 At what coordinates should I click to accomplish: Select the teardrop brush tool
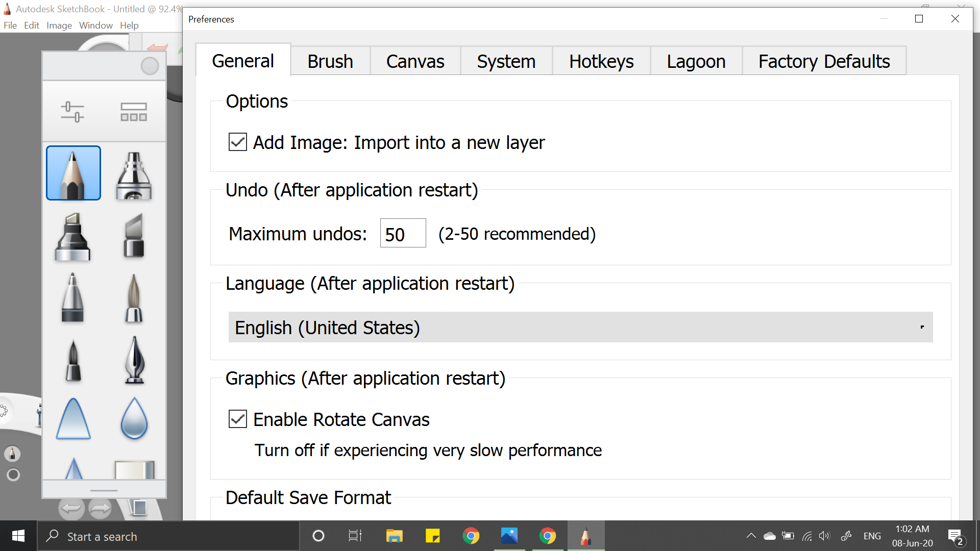[x=134, y=419]
